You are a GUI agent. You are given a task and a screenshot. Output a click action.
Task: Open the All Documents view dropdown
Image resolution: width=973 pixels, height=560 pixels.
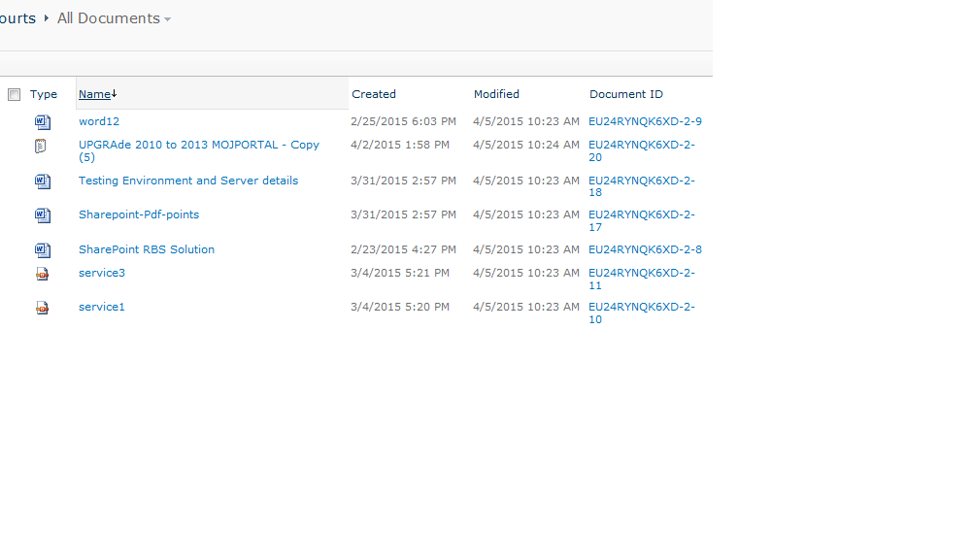[x=167, y=19]
